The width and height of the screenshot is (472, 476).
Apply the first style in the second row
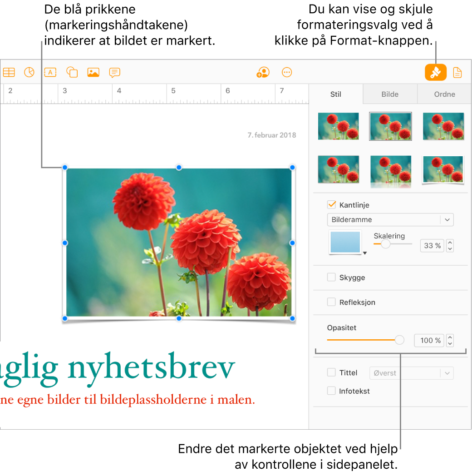(x=338, y=169)
